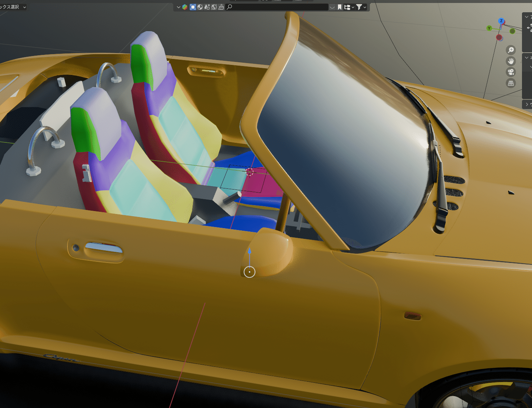Open the chevron dropdown left of hexagon icon
This screenshot has height=408, width=532.
click(x=178, y=7)
